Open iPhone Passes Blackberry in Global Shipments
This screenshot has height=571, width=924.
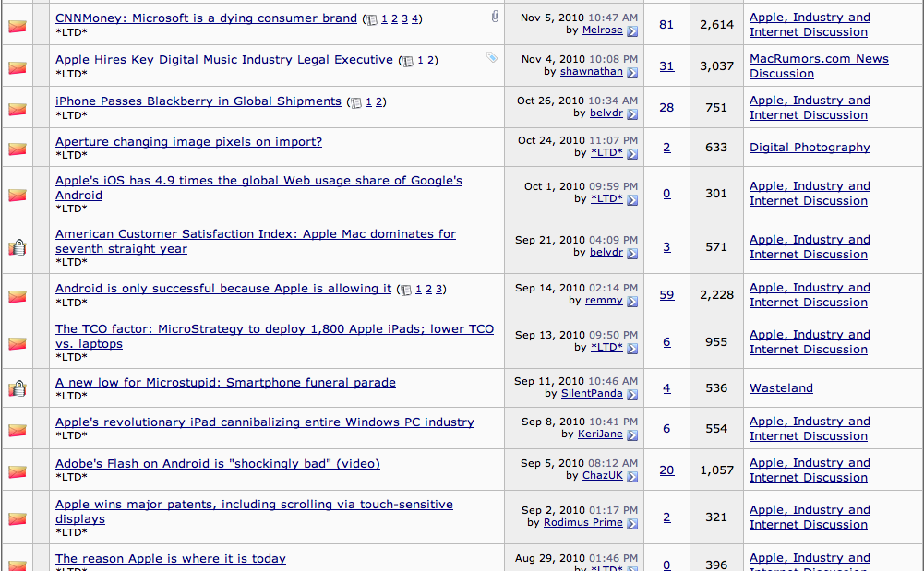pos(198,101)
